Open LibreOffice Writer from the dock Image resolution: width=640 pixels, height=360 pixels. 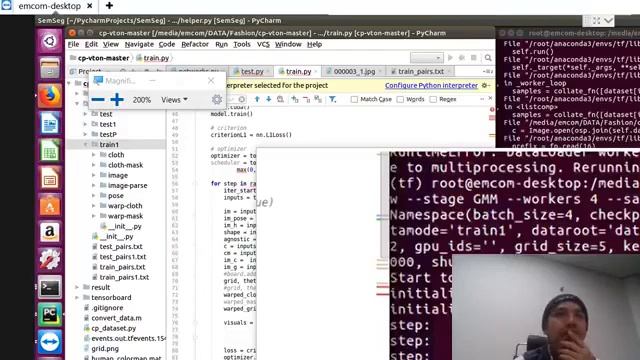point(50,123)
